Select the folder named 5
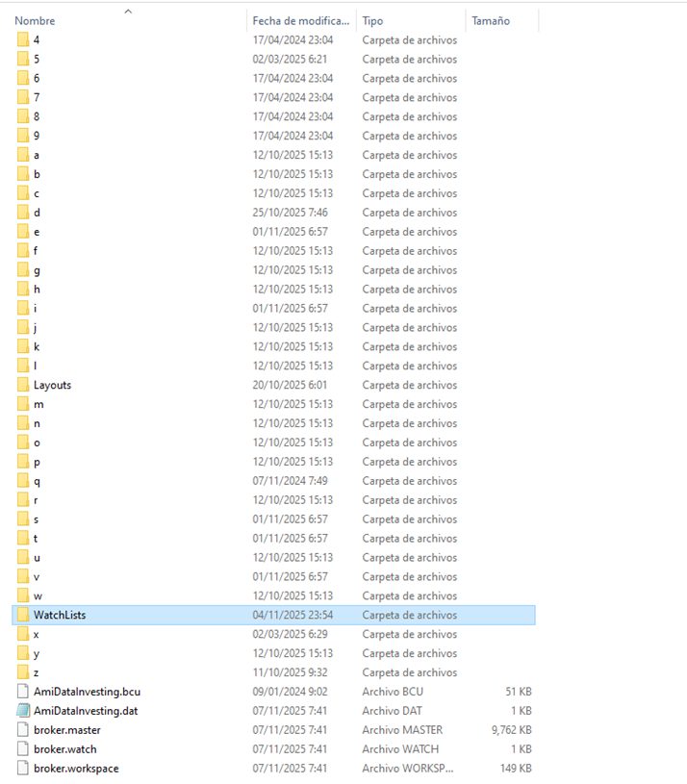Image resolution: width=687 pixels, height=784 pixels. (x=37, y=59)
